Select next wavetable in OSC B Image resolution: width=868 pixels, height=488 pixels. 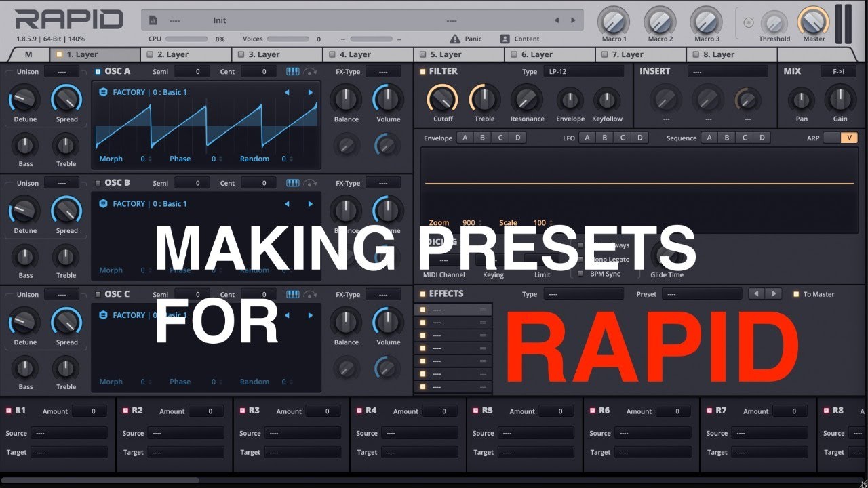pos(311,203)
